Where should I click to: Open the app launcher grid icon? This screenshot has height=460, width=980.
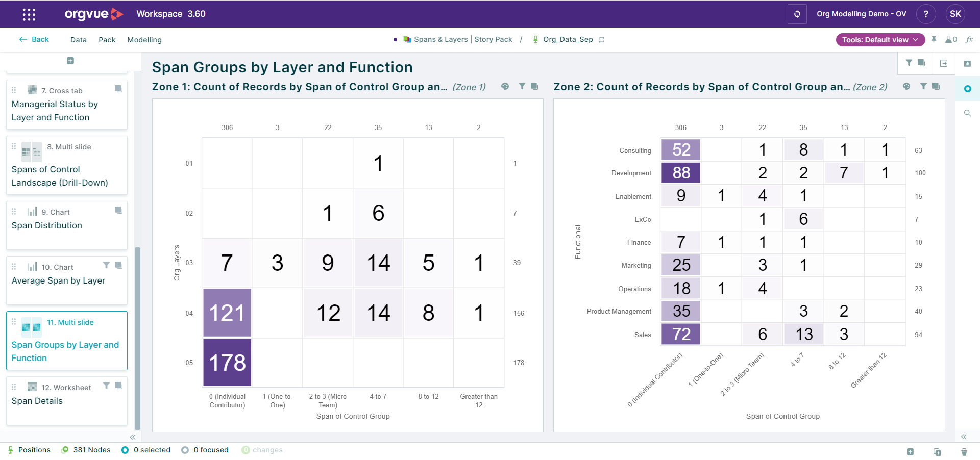coord(29,14)
